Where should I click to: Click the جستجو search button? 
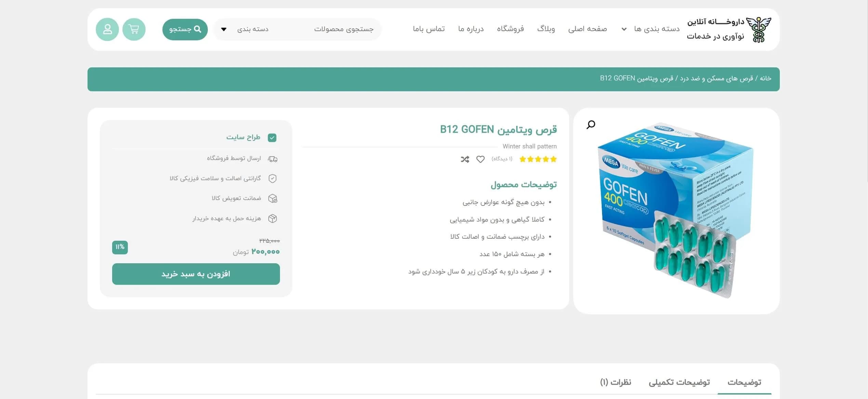pos(185,29)
